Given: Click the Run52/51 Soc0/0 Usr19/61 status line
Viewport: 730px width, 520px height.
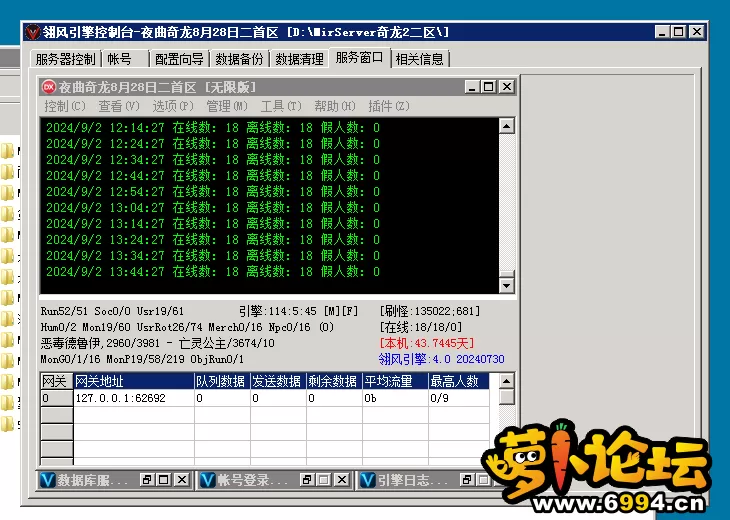Looking at the screenshot, I should [112, 311].
